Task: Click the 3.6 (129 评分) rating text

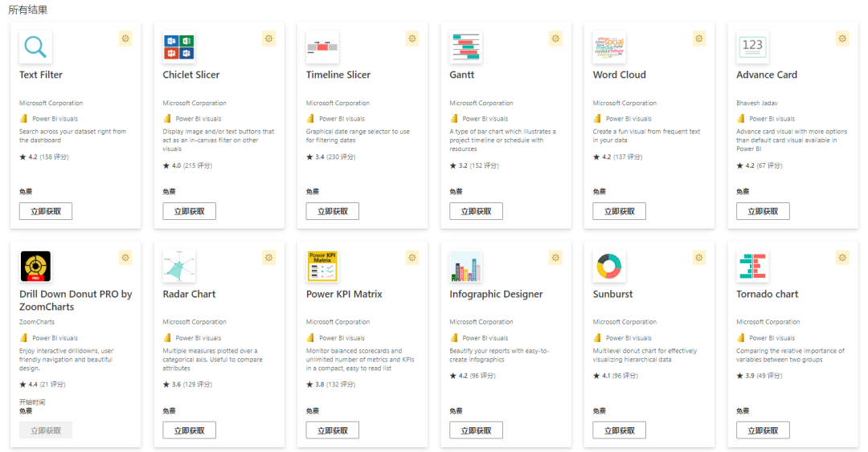Action: coord(187,385)
